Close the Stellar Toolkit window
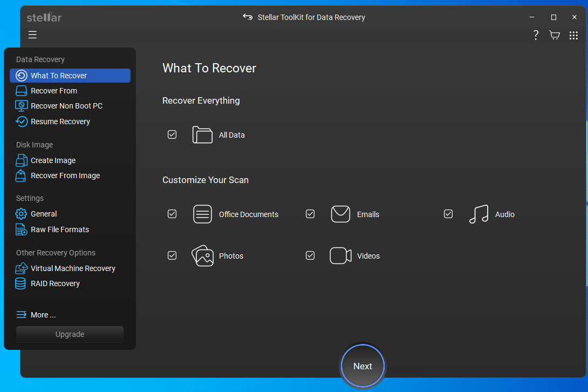Viewport: 588px width, 392px height. coord(574,17)
